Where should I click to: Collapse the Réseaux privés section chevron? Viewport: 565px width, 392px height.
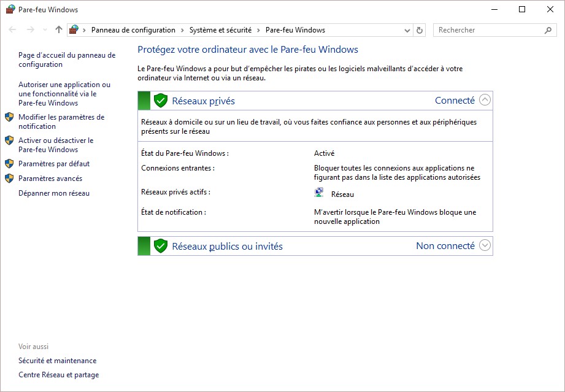pos(484,99)
